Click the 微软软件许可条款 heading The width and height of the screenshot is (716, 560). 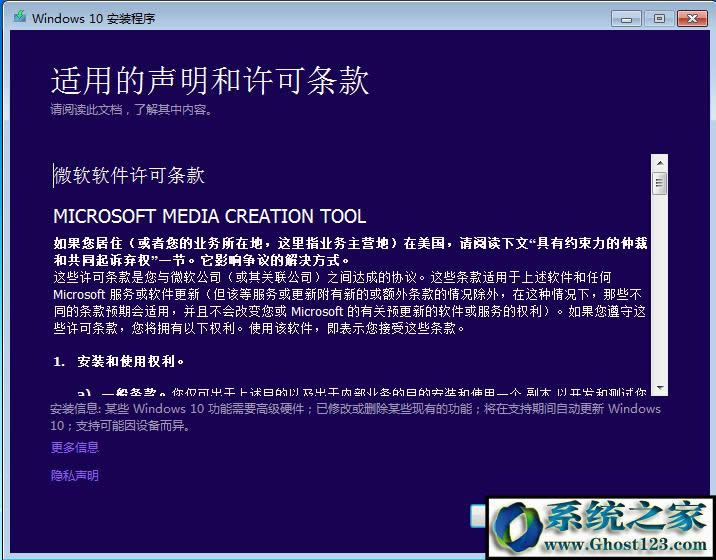pos(129,176)
